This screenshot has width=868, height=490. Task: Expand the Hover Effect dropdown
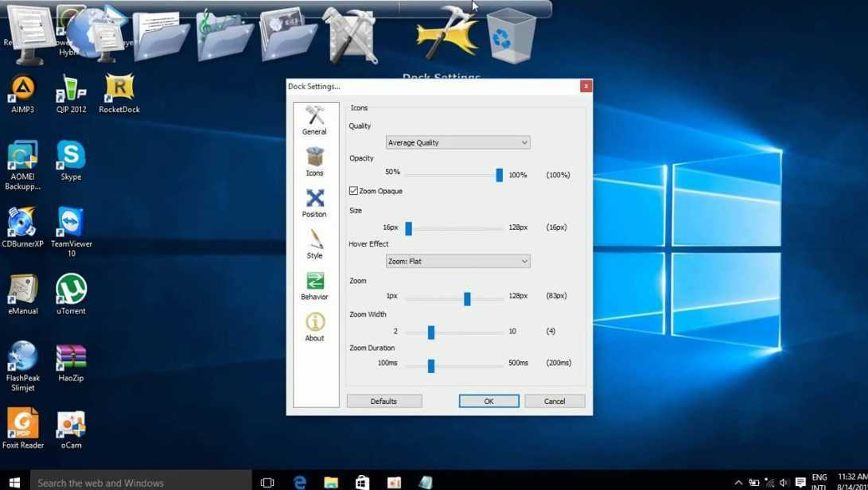click(457, 262)
